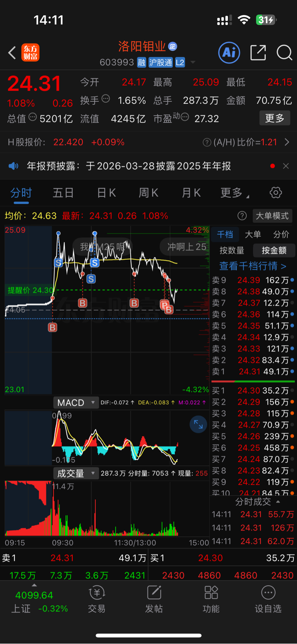
Task: Switch to 周K chart tab
Action: tap(148, 192)
